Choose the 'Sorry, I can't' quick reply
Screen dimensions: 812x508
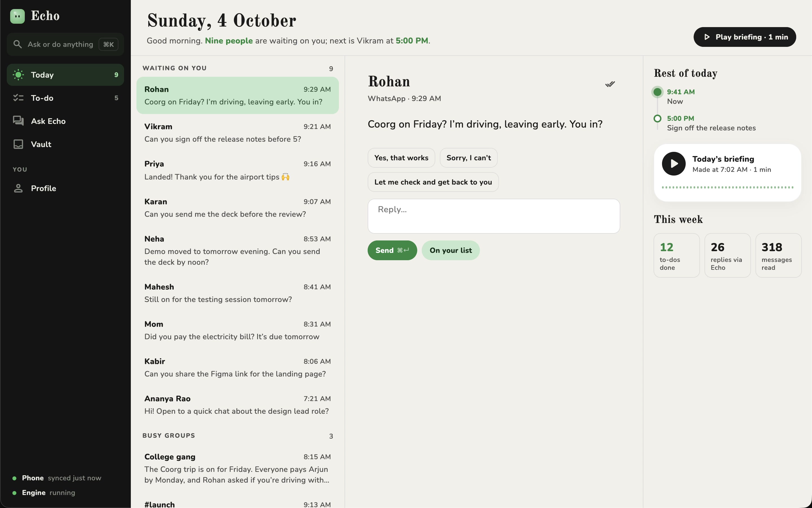[x=468, y=158]
